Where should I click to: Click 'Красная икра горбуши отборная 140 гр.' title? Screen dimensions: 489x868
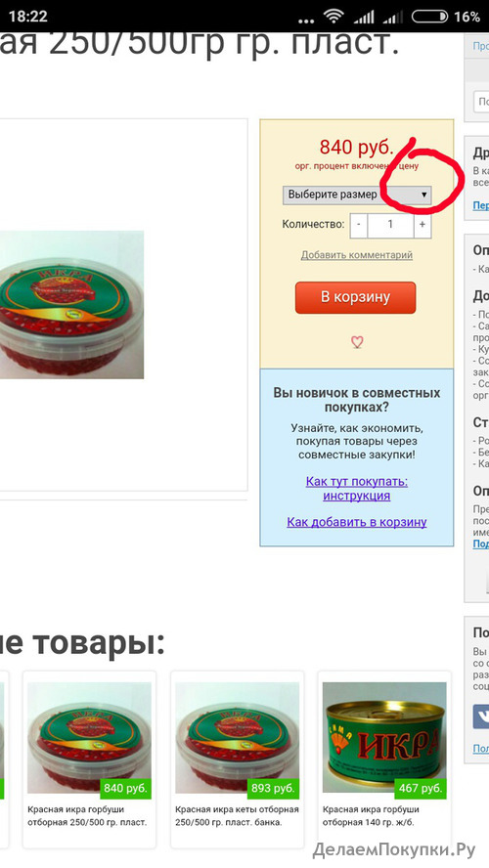(370, 816)
